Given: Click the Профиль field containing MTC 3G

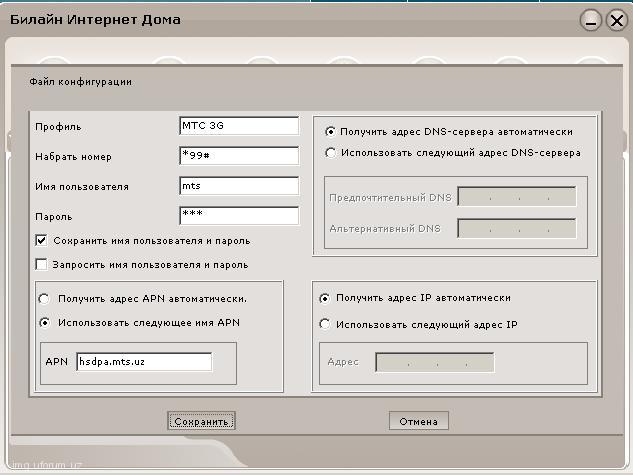Looking at the screenshot, I should click(x=239, y=126).
